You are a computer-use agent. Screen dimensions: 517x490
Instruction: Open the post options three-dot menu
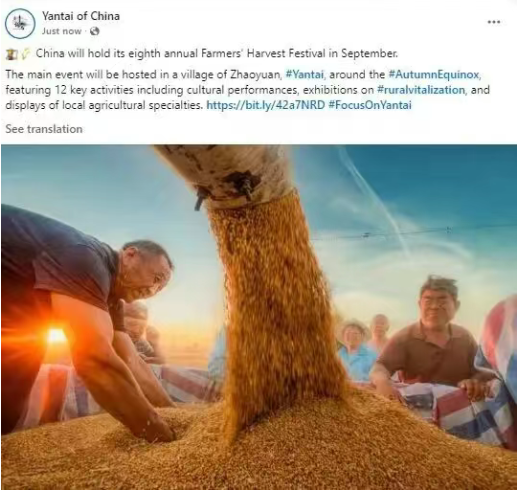(x=494, y=22)
